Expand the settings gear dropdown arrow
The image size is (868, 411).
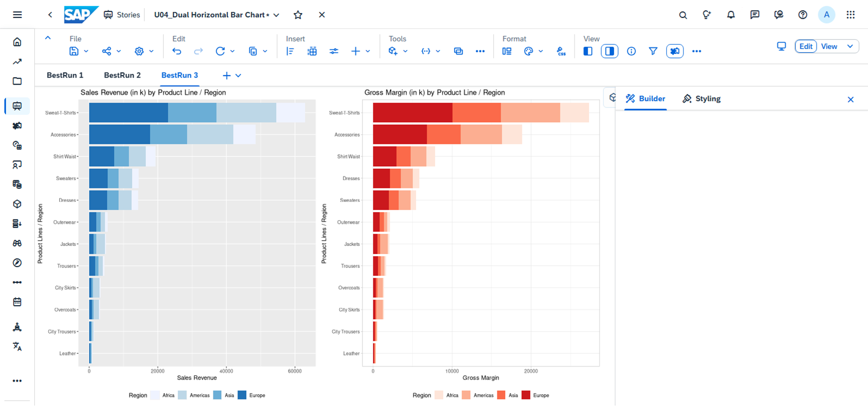pyautogui.click(x=151, y=51)
